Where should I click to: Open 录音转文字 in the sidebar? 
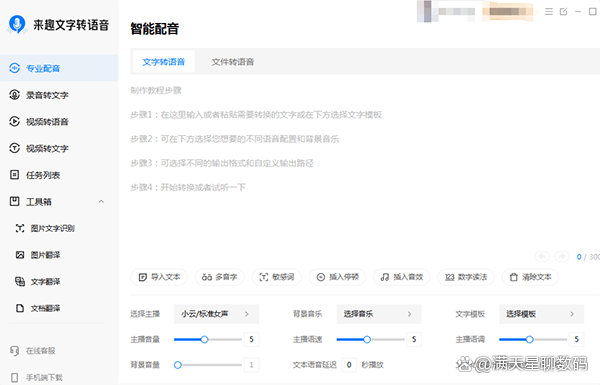[x=59, y=95]
